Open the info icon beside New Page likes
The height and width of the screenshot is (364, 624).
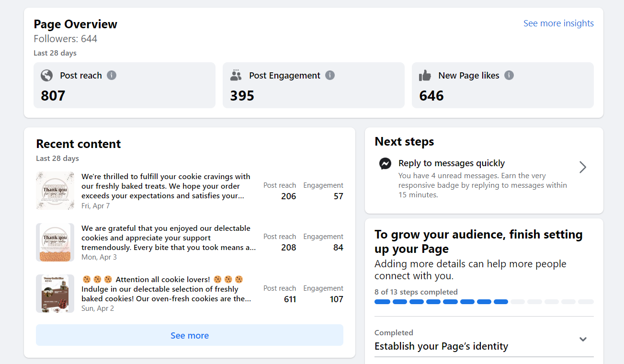click(x=509, y=75)
